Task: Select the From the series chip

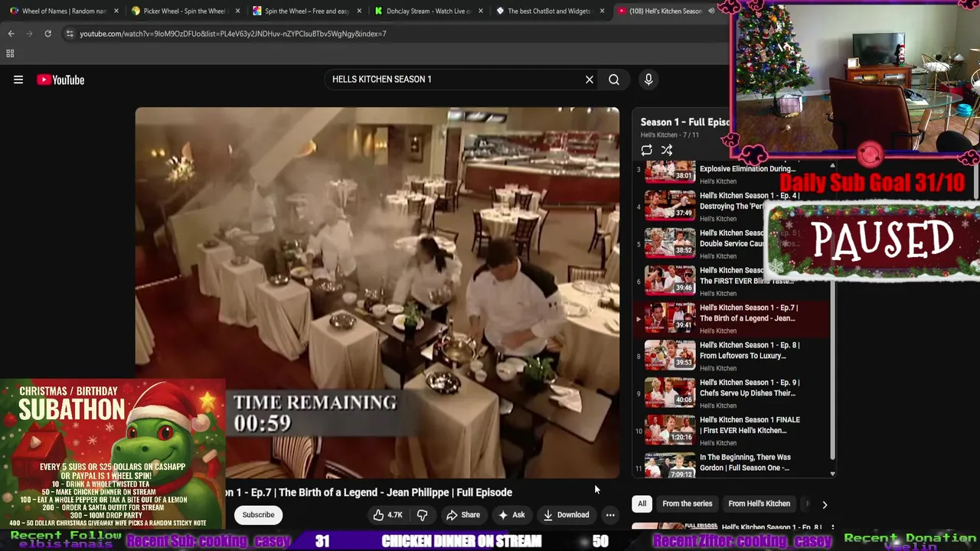Action: point(687,504)
